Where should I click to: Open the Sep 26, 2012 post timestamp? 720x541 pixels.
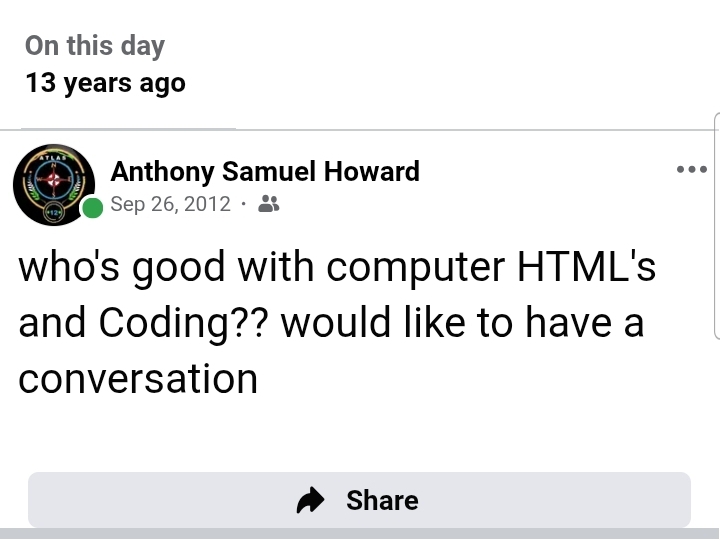coord(170,204)
